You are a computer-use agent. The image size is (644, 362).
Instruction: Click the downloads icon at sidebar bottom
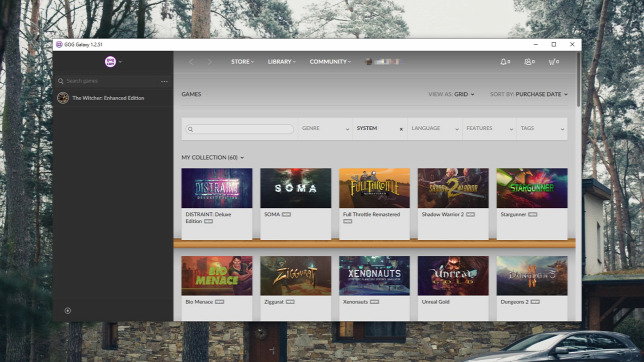tap(68, 311)
